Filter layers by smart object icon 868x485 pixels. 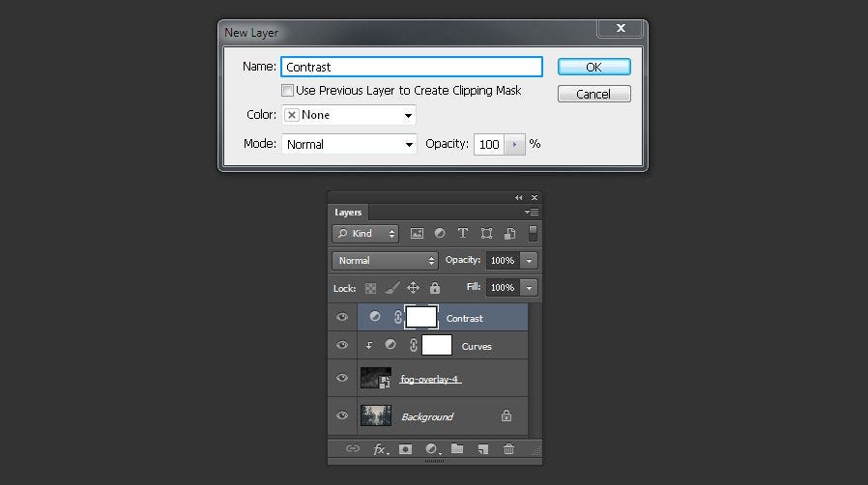pos(509,234)
